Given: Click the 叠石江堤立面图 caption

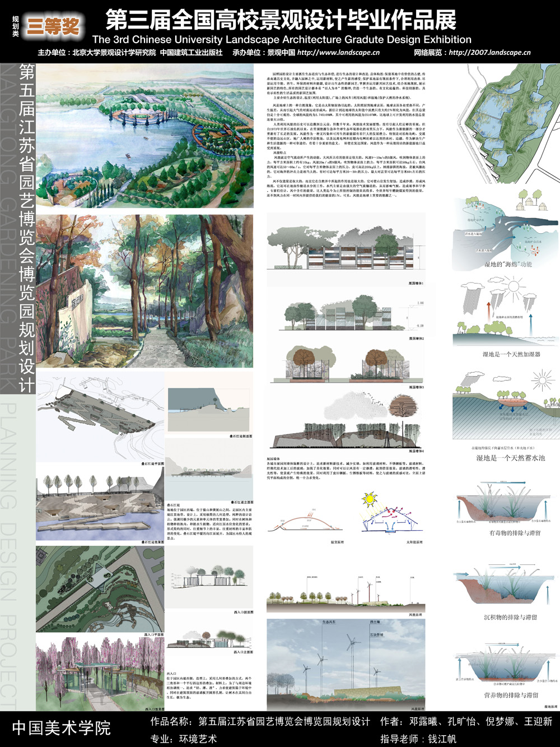Looking at the screenshot, I should click(241, 502).
